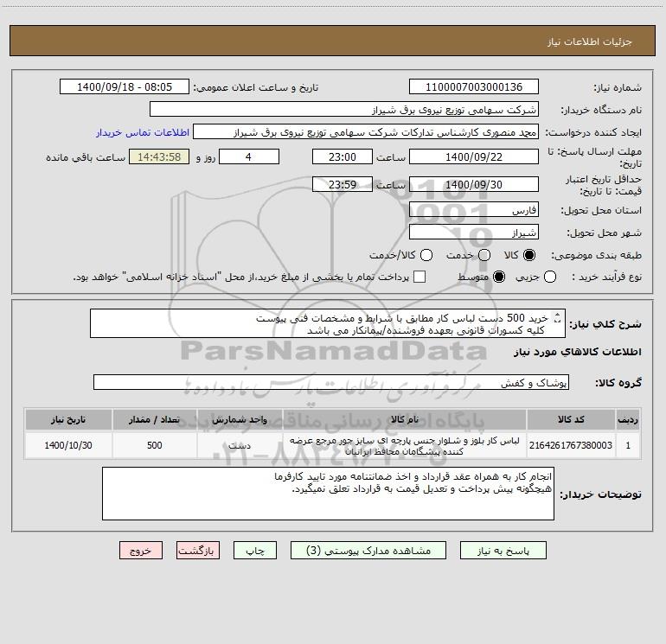The width and height of the screenshot is (666, 644).
Task: Click the چاپ print button
Action: (255, 551)
